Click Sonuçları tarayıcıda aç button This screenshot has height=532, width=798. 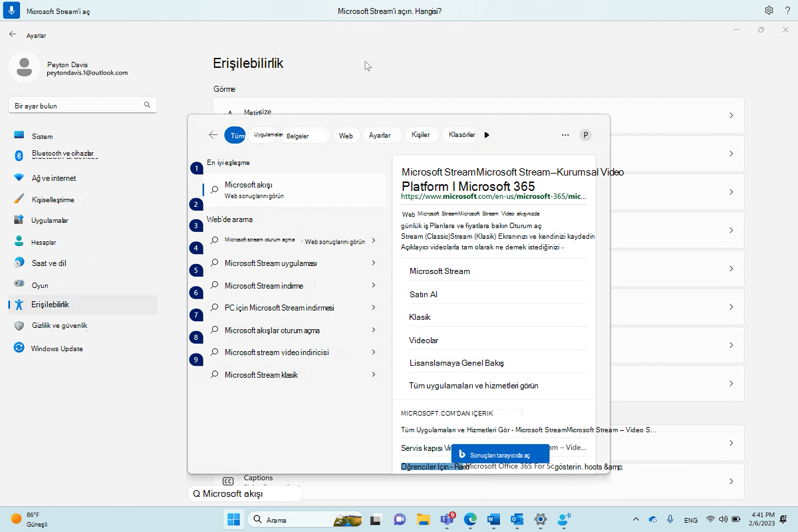(500, 455)
